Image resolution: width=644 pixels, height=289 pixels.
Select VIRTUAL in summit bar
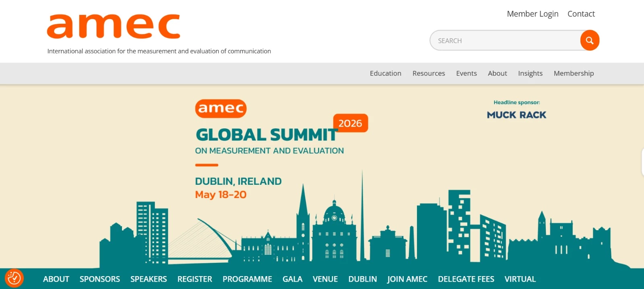click(x=520, y=279)
